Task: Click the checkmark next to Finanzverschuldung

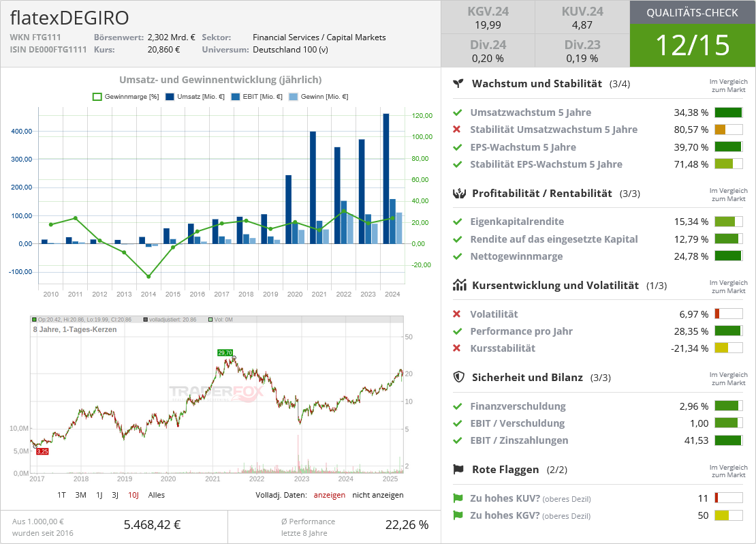Action: (x=457, y=406)
